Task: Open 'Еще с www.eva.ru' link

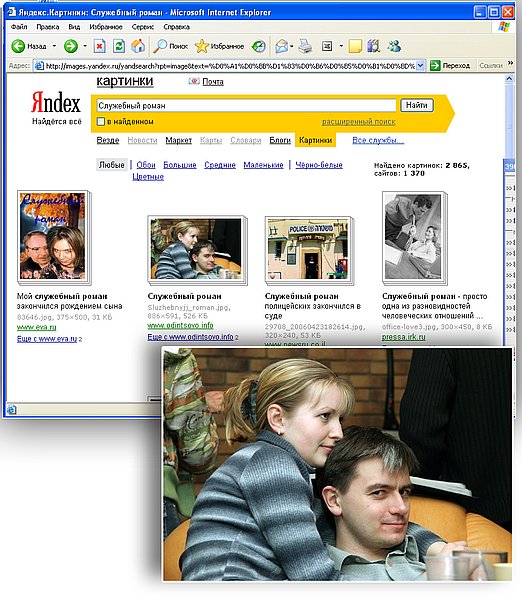Action: (x=47, y=339)
